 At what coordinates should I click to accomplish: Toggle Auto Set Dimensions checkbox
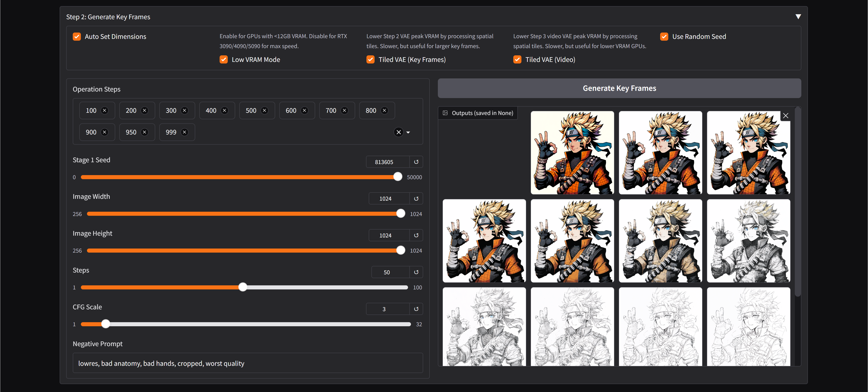pyautogui.click(x=77, y=36)
